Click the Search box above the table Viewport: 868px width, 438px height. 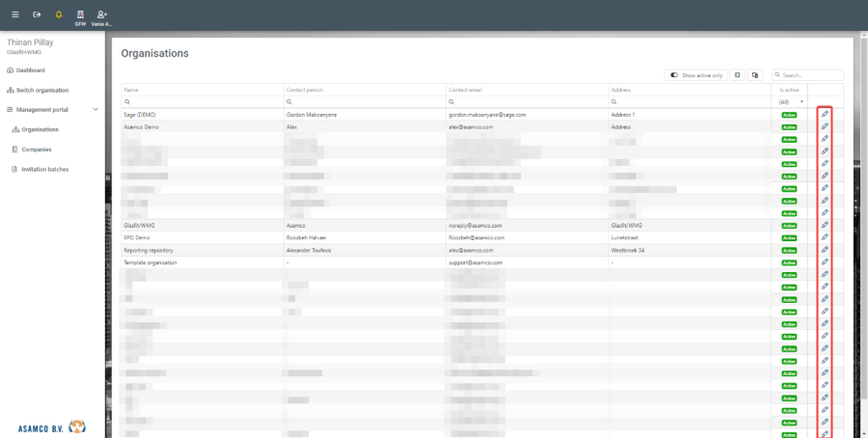810,74
